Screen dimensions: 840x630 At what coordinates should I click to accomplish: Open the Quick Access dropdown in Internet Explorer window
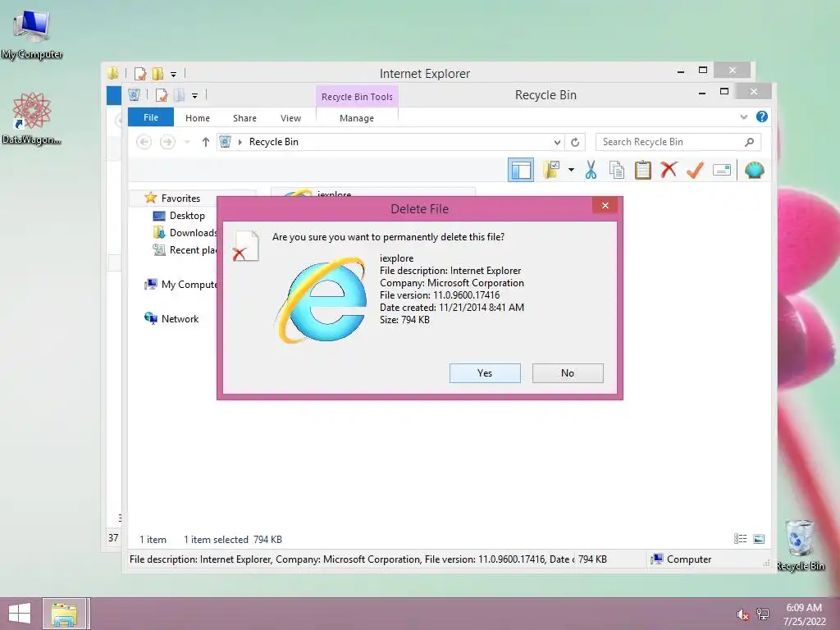point(173,74)
